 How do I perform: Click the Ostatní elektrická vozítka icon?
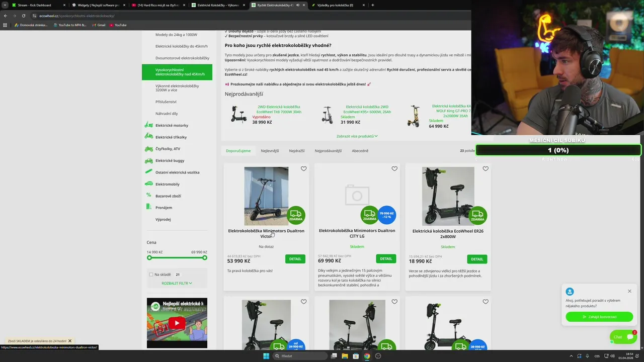tap(149, 172)
